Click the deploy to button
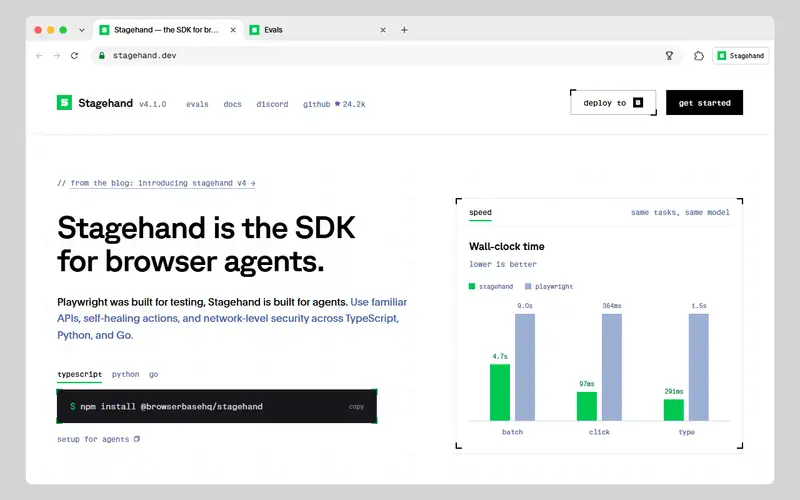Screen dimensions: 800x500 [x=613, y=103]
